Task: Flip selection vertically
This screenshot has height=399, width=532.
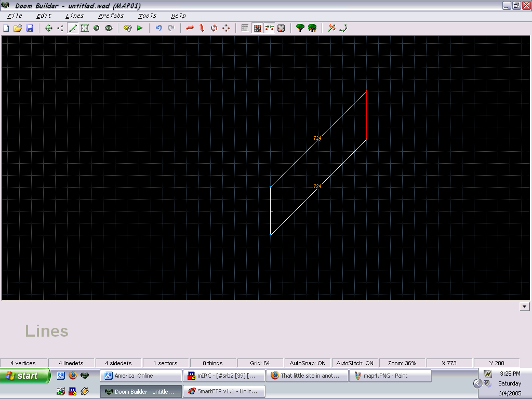Action: (202, 28)
